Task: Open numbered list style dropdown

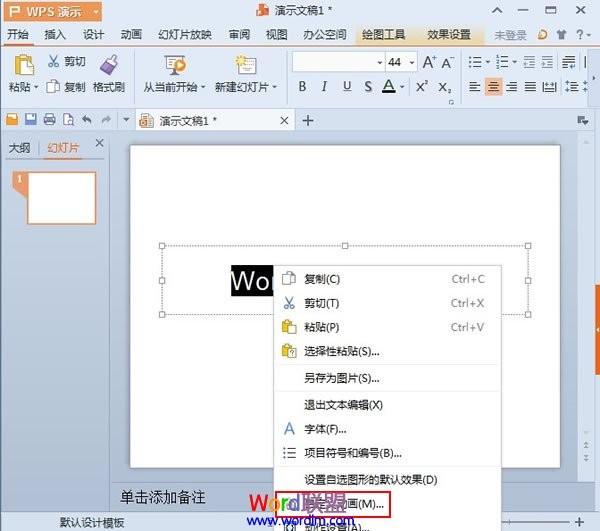Action: pos(515,62)
